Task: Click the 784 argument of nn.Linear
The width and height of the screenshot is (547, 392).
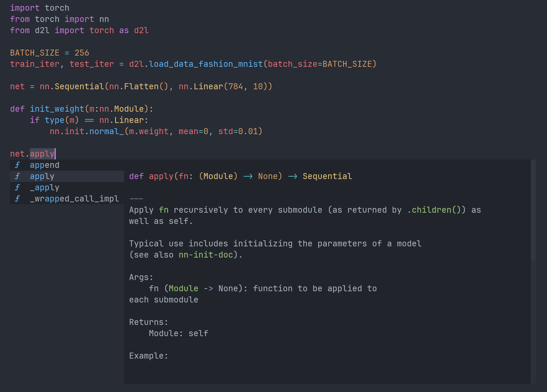Action: pyautogui.click(x=236, y=87)
